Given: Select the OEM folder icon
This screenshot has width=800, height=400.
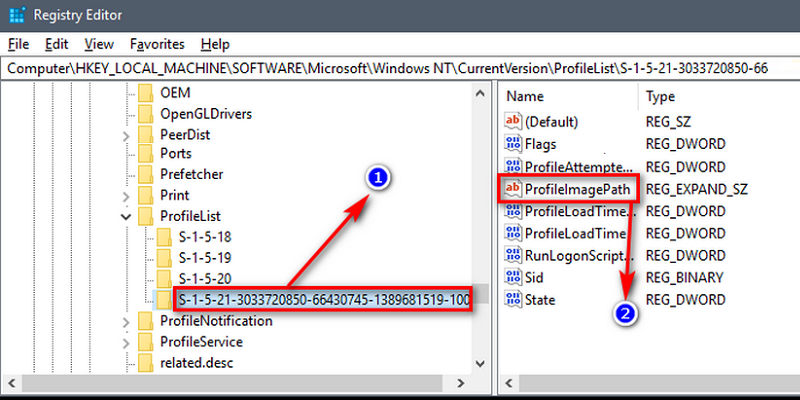Looking at the screenshot, I should (146, 93).
